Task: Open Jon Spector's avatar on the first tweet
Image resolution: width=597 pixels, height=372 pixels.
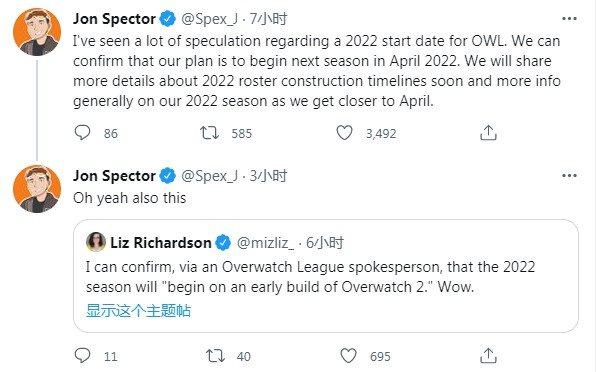Action: pos(37,32)
